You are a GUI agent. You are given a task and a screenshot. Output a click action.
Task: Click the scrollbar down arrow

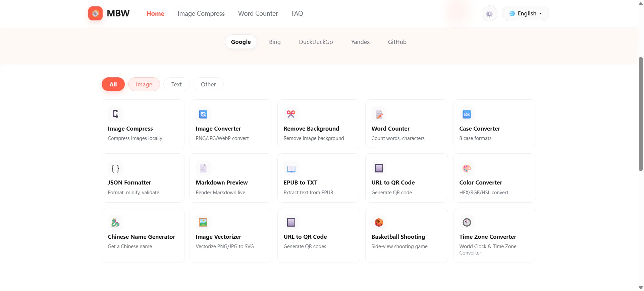pos(641,288)
